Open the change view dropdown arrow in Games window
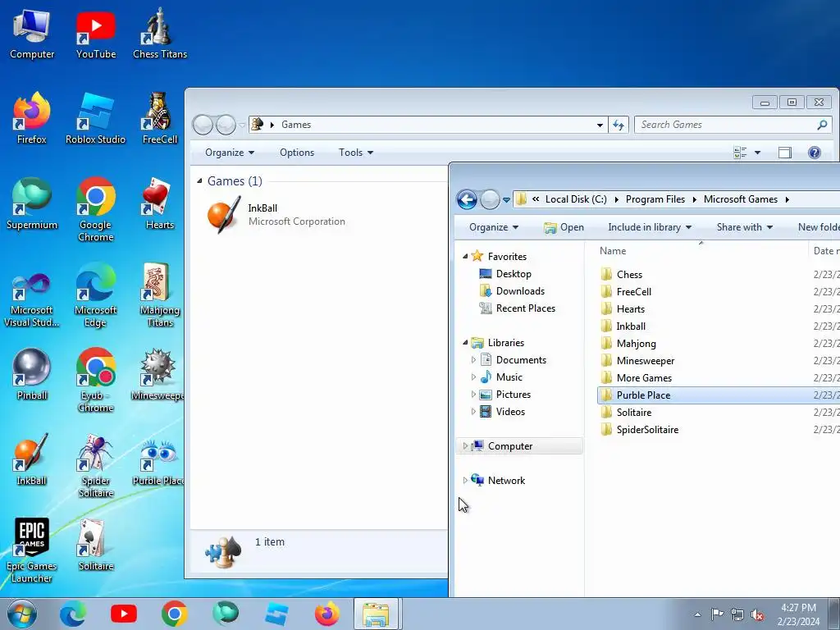Screen dimensions: 840x630 click(x=757, y=153)
